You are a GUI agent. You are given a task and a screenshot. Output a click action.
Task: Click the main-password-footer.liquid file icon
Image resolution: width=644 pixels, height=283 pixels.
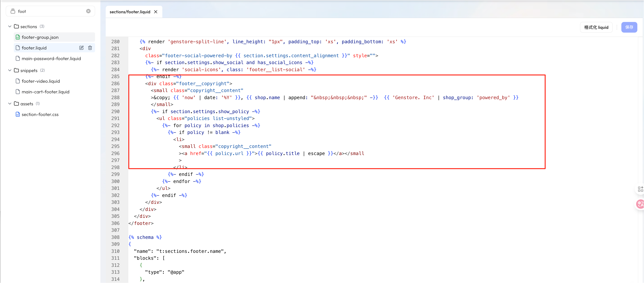click(18, 59)
